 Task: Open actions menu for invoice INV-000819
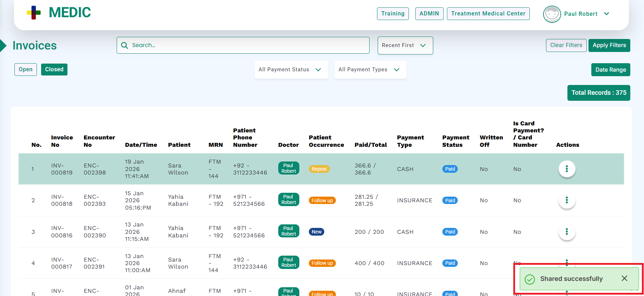point(566,169)
